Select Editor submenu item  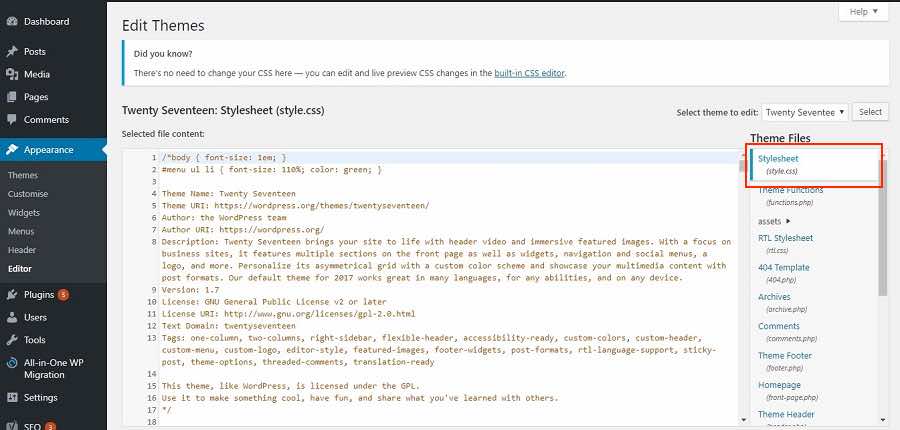(20, 269)
